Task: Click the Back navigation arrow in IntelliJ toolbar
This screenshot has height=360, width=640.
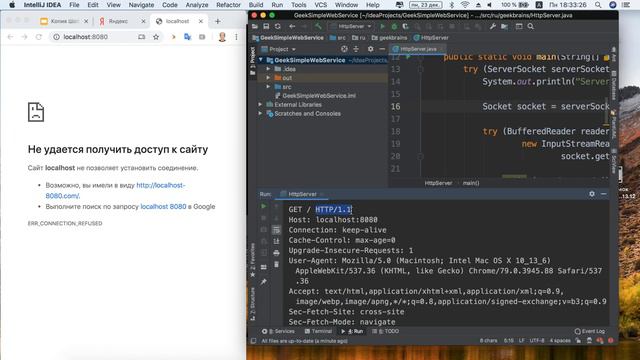Action: (x=292, y=27)
